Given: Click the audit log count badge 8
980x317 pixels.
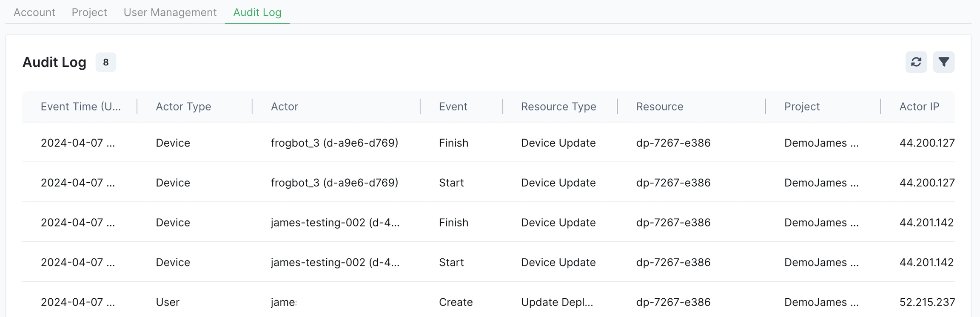Looking at the screenshot, I should (x=105, y=62).
